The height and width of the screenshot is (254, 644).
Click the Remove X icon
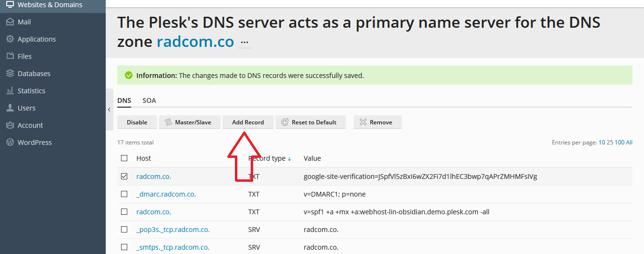pyautogui.click(x=363, y=122)
